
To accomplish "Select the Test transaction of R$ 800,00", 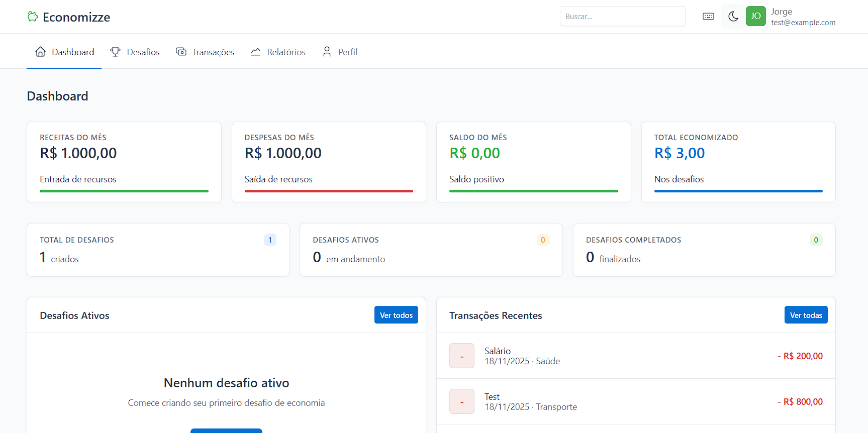I will click(636, 401).
